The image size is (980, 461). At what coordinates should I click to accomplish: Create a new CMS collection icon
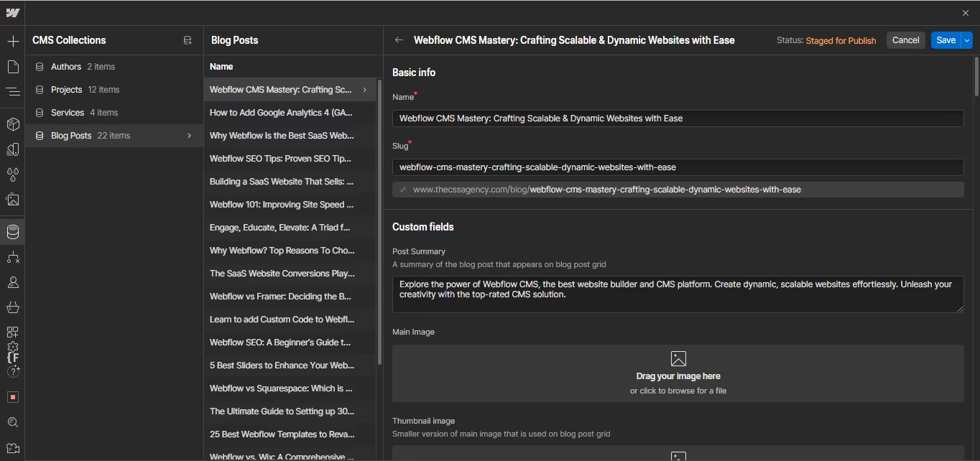pyautogui.click(x=188, y=40)
